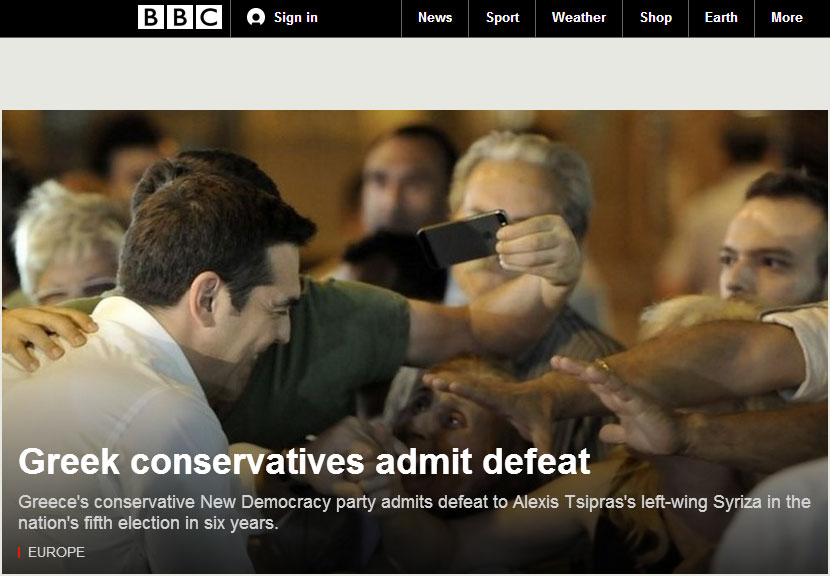This screenshot has height=576, width=830.
Task: Visit the BBC Shop
Action: click(656, 17)
